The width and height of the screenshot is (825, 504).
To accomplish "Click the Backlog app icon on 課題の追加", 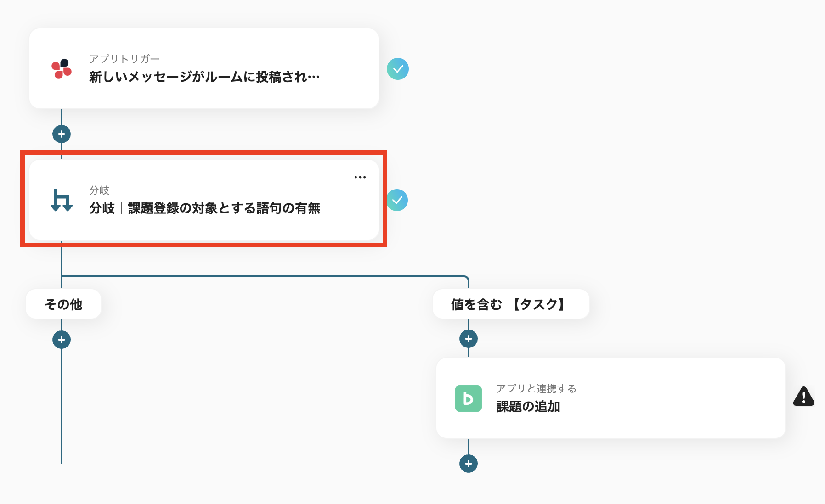I will pos(468,398).
